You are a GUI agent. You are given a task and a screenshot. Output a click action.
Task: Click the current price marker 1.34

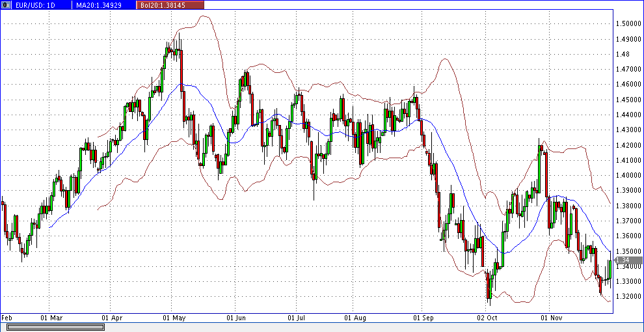pyautogui.click(x=628, y=260)
